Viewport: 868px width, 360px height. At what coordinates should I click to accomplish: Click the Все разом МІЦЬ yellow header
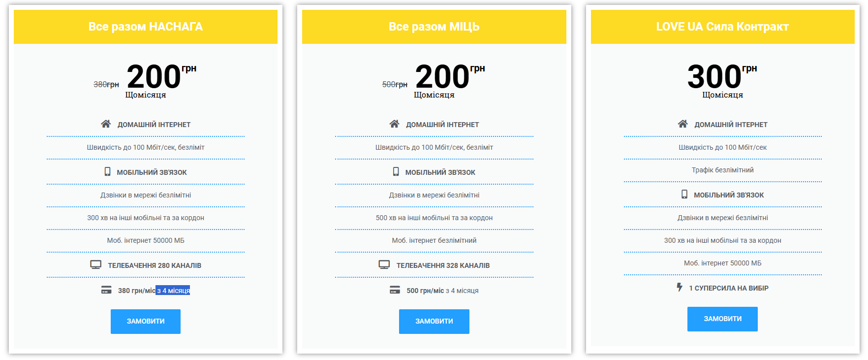tap(434, 27)
